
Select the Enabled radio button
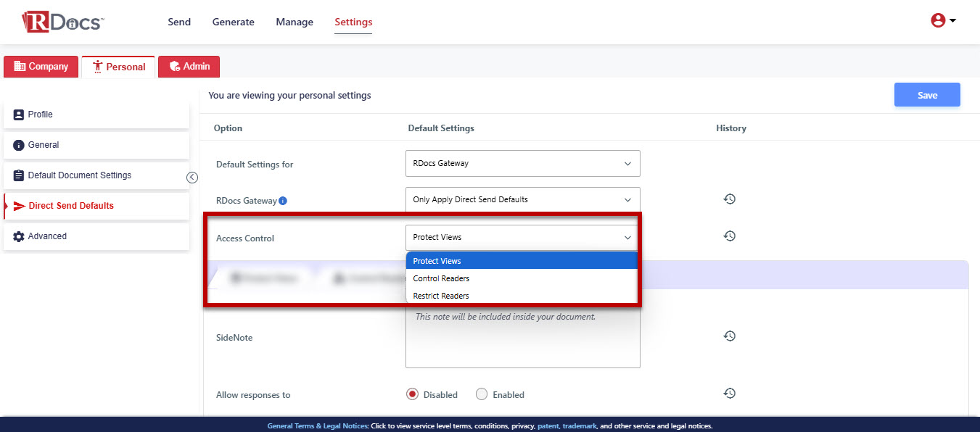[x=482, y=394]
